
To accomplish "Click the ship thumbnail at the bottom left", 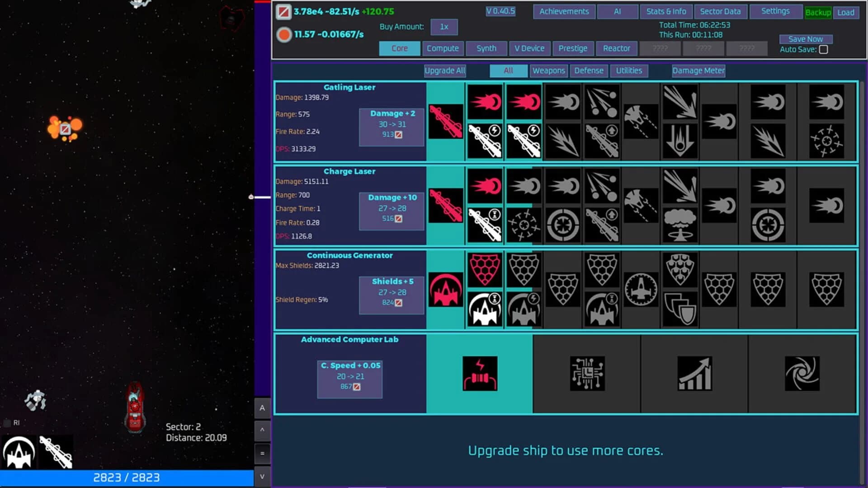I will point(19,452).
